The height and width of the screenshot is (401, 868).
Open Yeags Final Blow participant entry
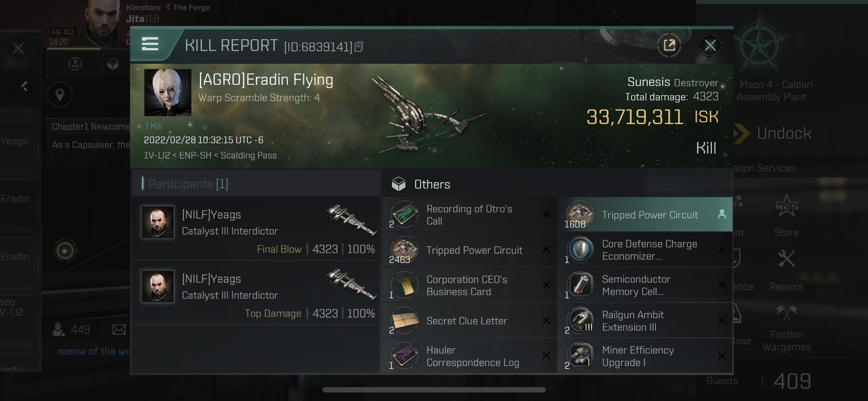[x=256, y=228]
